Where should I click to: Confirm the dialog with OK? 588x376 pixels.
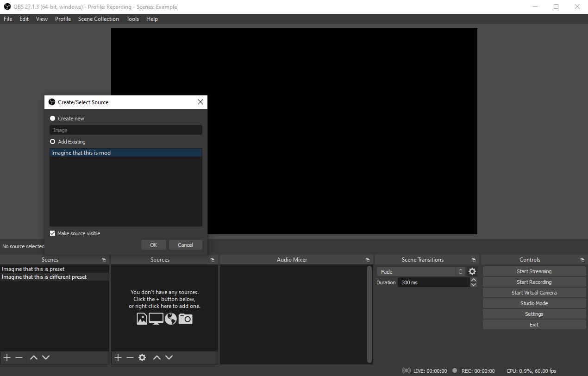[153, 244]
